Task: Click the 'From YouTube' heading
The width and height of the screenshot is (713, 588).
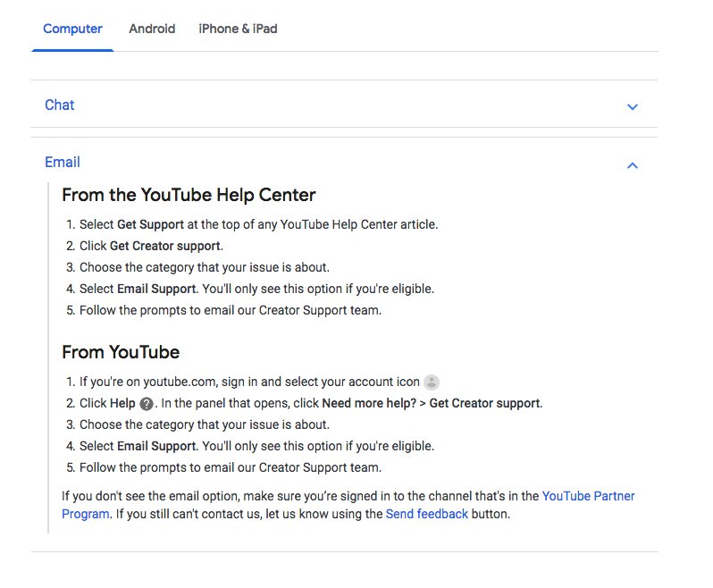Action: click(x=121, y=352)
